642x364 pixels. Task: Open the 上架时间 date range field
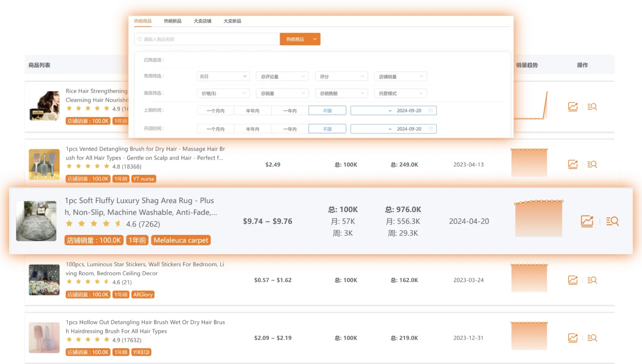tap(393, 111)
